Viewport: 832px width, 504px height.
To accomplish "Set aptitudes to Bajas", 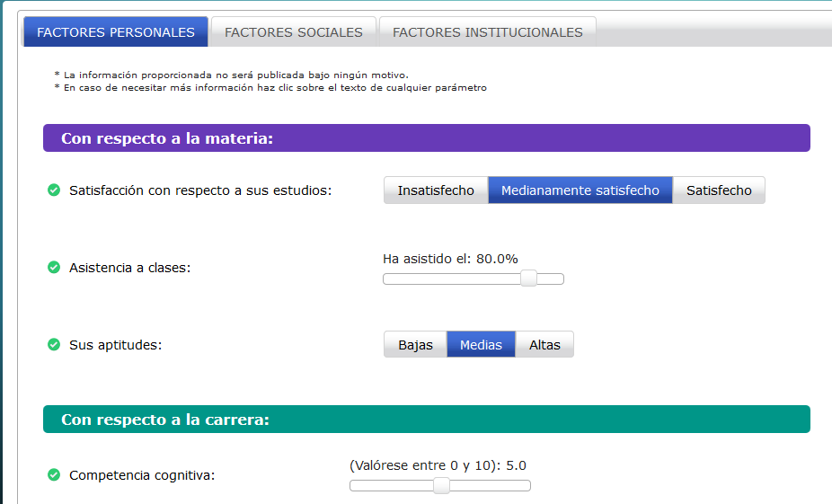I will point(415,345).
